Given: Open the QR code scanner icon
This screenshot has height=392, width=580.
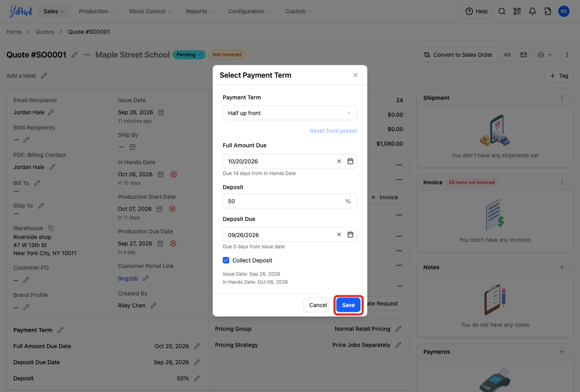Looking at the screenshot, I should pyautogui.click(x=517, y=11).
